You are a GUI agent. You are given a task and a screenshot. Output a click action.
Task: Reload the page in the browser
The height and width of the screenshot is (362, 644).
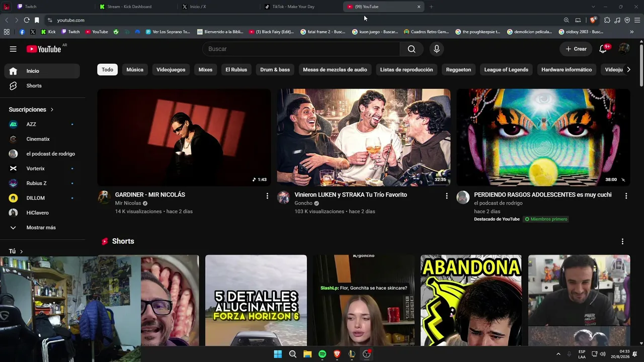(27, 20)
